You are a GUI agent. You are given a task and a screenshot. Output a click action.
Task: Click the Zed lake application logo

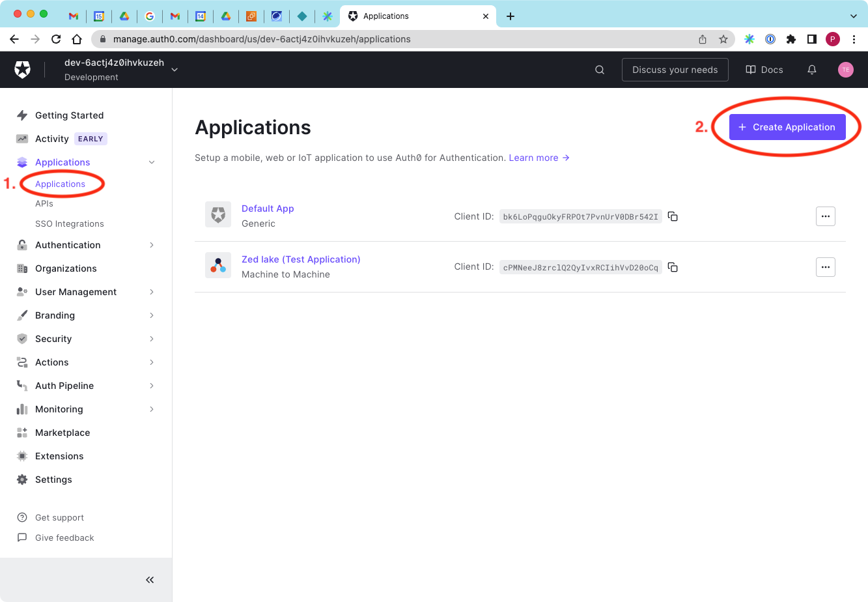[218, 265]
